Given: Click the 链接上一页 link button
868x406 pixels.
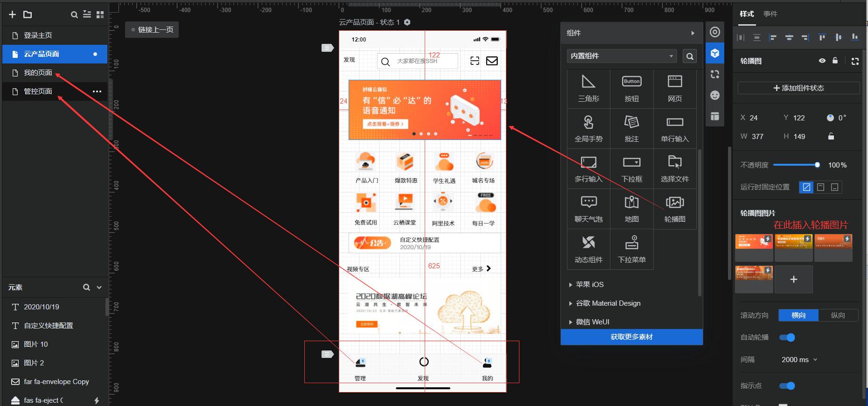Looking at the screenshot, I should tap(152, 30).
